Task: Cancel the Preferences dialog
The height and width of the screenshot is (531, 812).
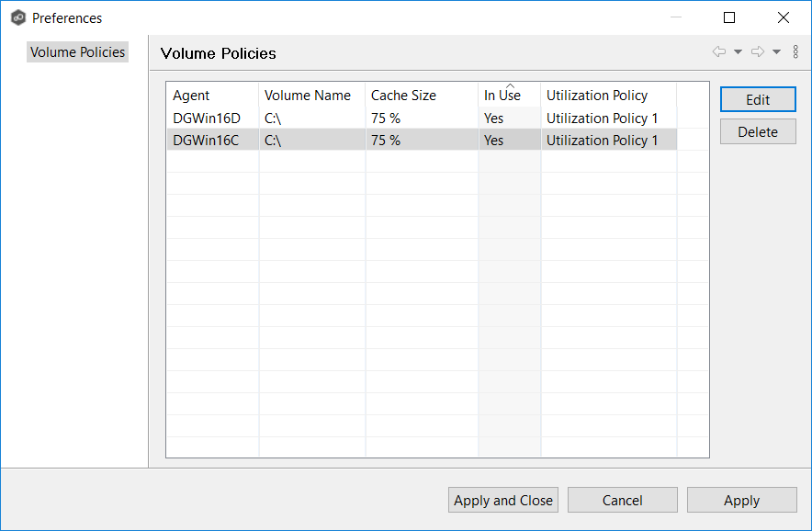Action: [x=622, y=500]
